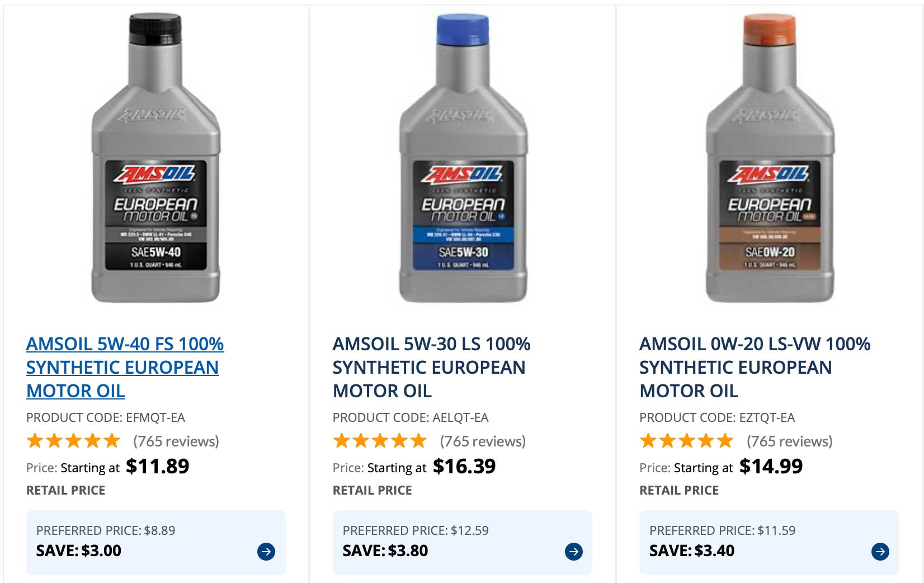Click the middle star rating for 5W-40 FS
The width and height of the screenshot is (924, 583).
[73, 441]
